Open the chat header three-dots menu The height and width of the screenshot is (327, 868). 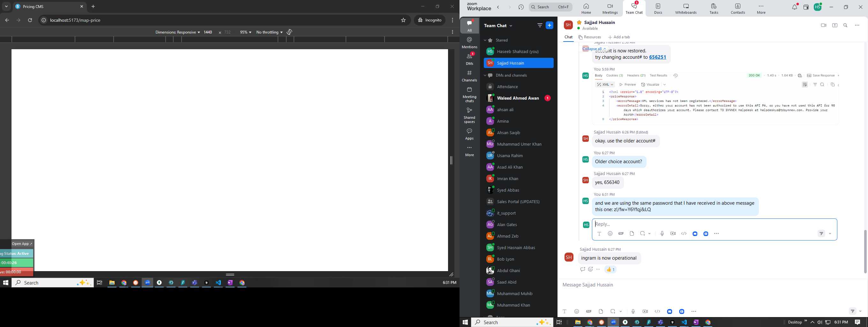857,25
